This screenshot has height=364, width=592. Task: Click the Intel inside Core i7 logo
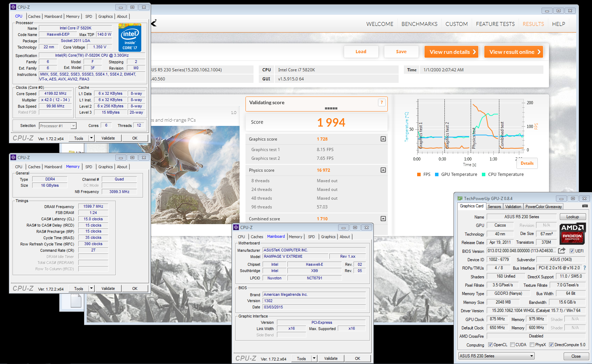(x=130, y=38)
